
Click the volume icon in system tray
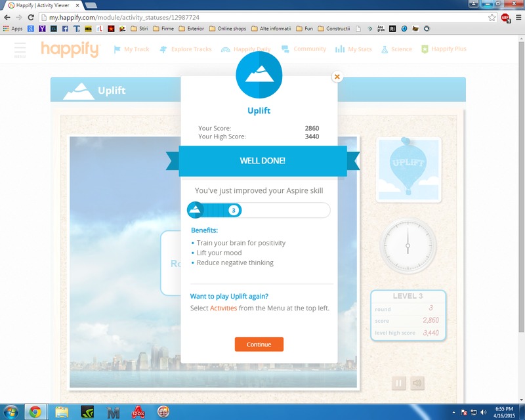pos(483,412)
